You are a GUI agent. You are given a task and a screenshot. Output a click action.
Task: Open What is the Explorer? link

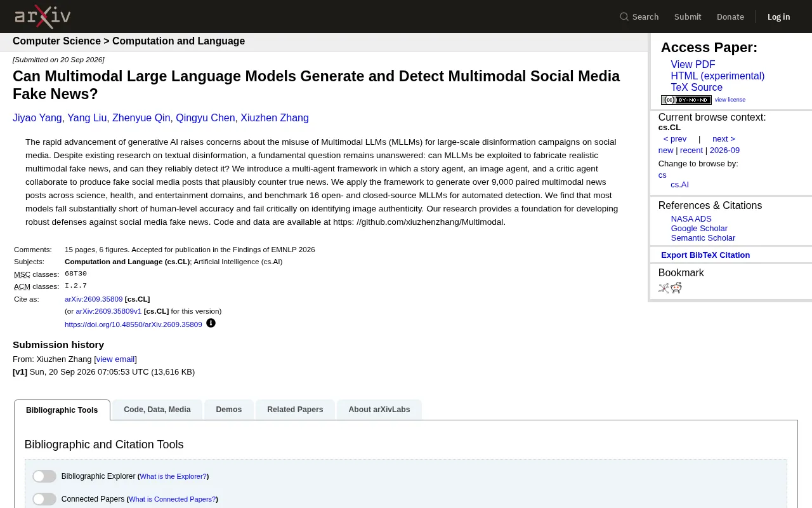[x=173, y=476]
